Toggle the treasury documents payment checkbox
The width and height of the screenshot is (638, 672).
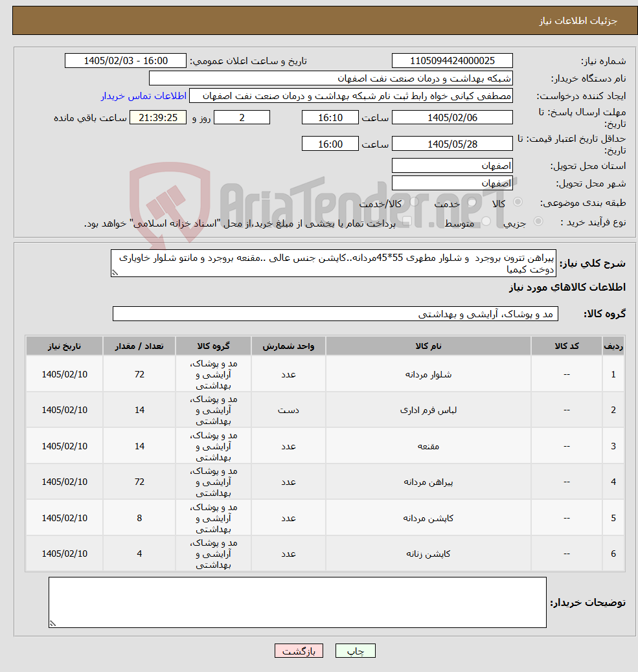407,221
